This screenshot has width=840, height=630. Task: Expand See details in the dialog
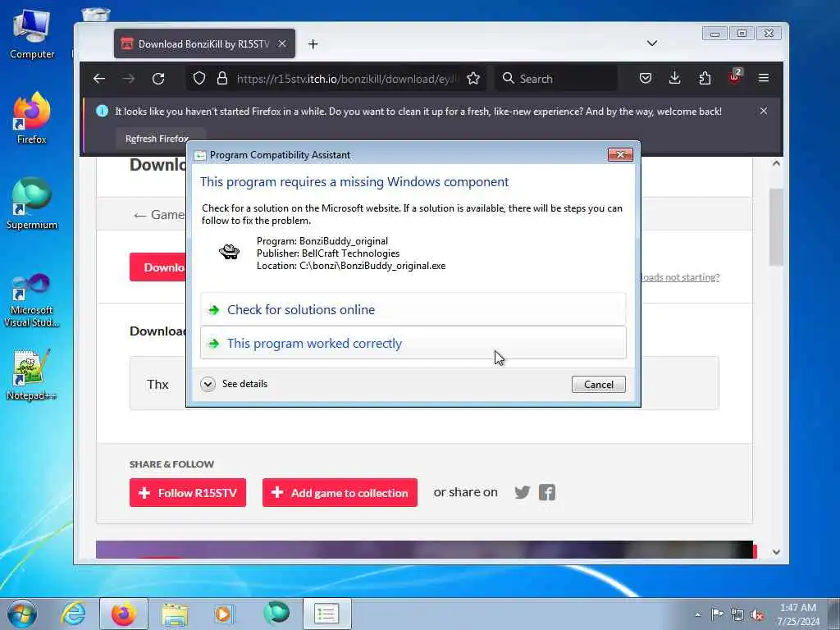pyautogui.click(x=234, y=384)
